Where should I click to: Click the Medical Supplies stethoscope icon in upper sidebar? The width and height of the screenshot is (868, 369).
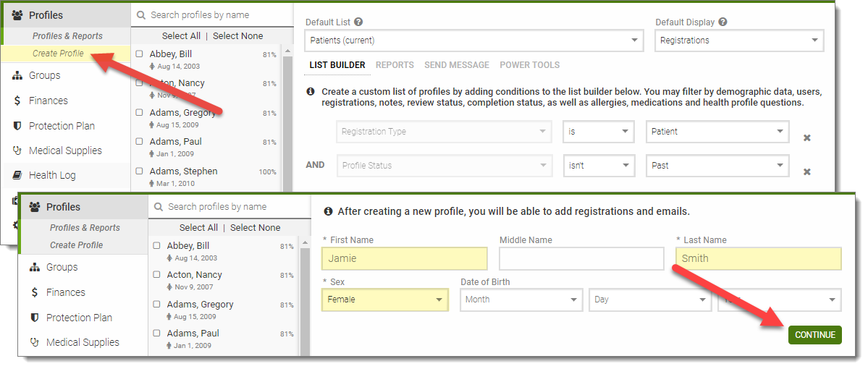click(16, 150)
